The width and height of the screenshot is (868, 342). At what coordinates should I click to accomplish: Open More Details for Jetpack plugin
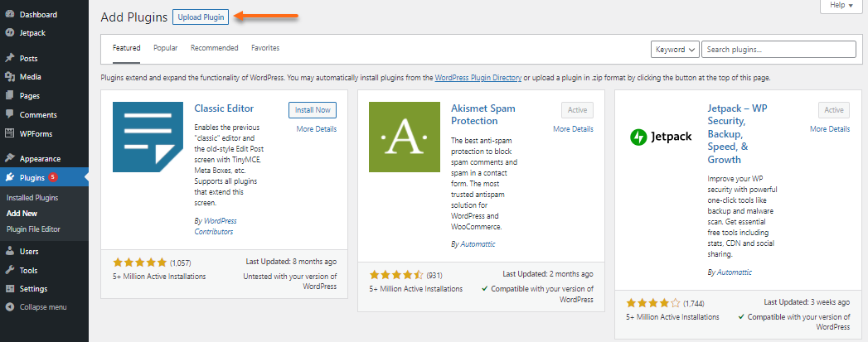[x=830, y=128]
